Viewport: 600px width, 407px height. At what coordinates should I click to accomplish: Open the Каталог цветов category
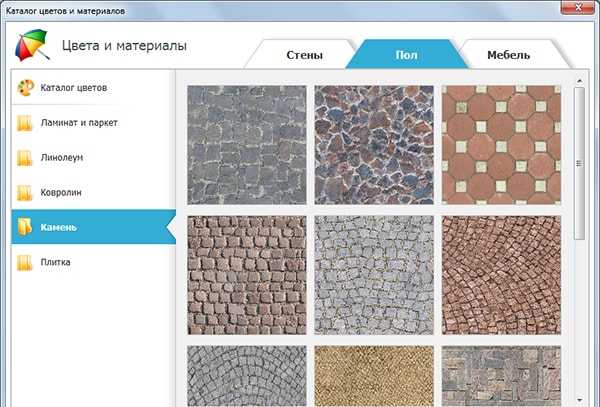74,88
